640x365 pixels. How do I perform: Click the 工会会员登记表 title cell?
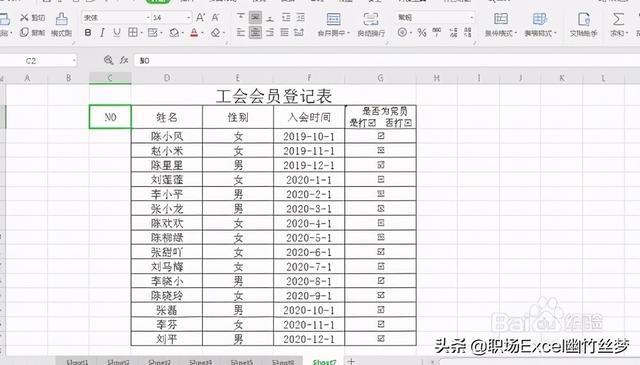point(273,96)
